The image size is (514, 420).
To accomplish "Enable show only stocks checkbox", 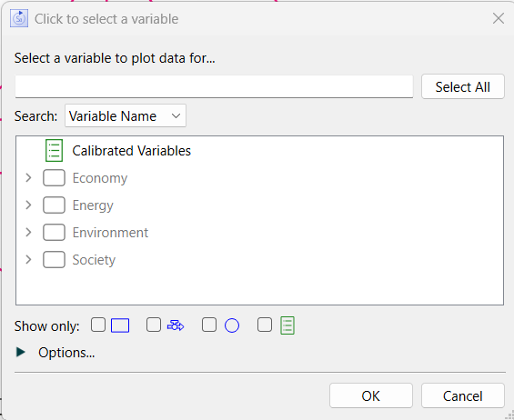I will point(98,325).
